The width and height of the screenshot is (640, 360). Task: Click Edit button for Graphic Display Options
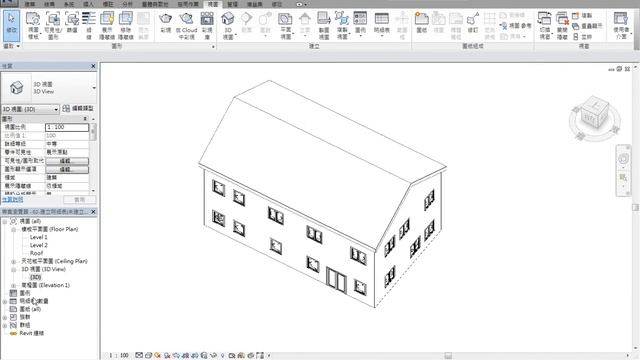(x=67, y=169)
